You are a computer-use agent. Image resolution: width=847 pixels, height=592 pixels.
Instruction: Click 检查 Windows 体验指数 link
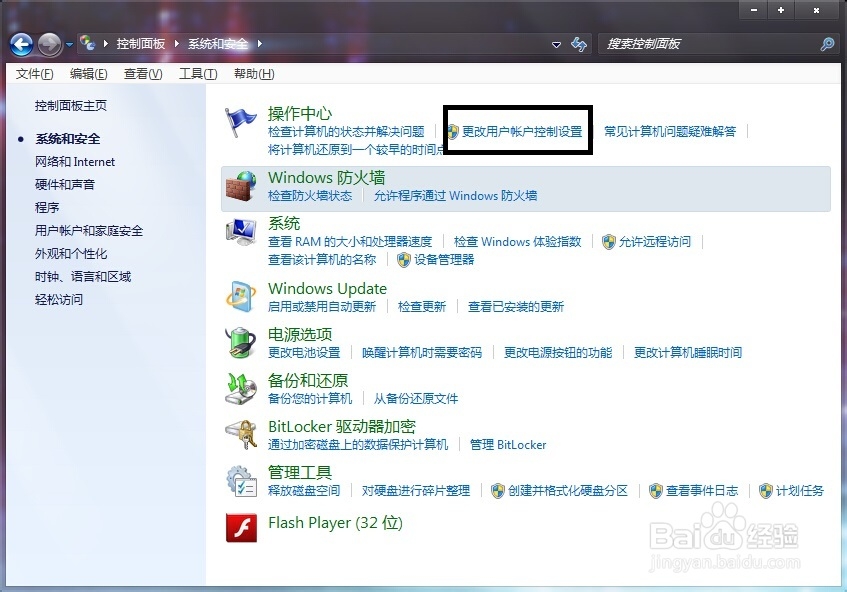pos(517,241)
